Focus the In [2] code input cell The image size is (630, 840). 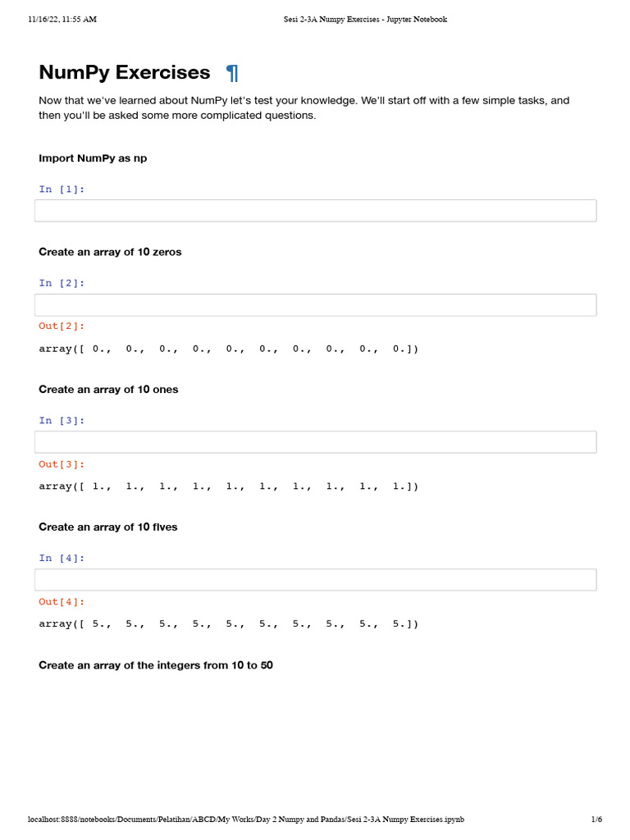(x=315, y=305)
